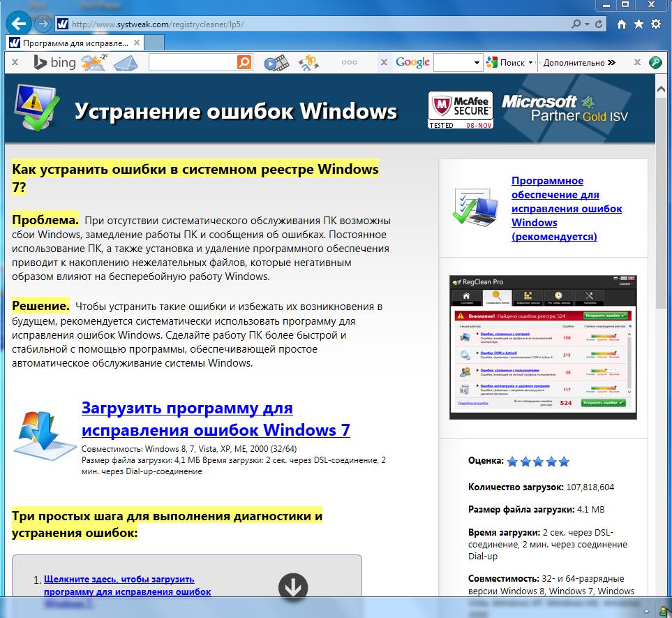672x618 pixels.
Task: Close the rightmost toolbar with the X near the wrench
Action: [637, 62]
